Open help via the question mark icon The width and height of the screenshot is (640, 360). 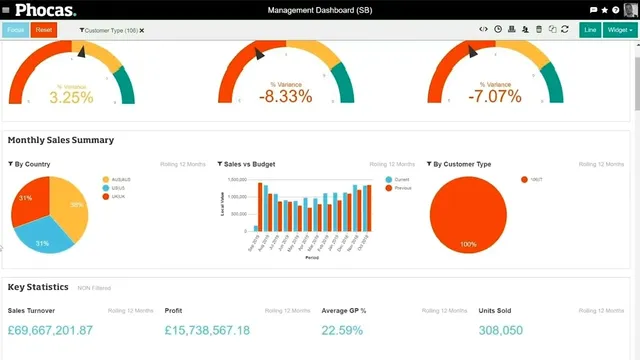(616, 10)
